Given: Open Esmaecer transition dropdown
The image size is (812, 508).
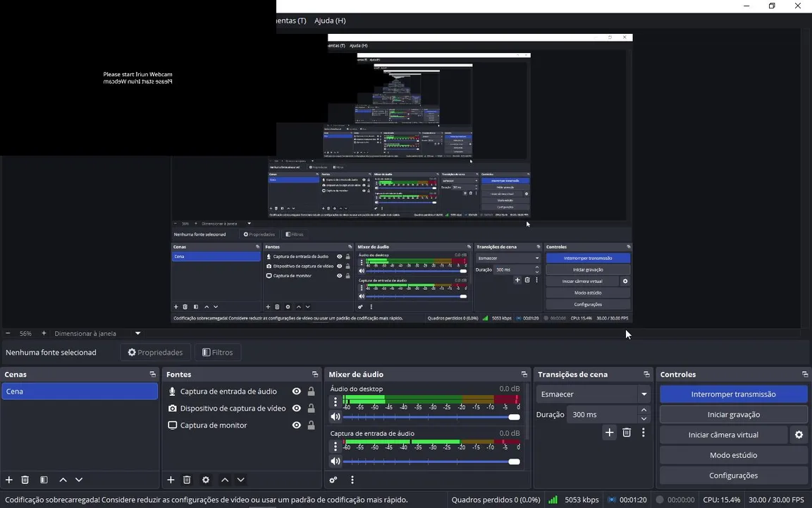Looking at the screenshot, I should click(x=593, y=394).
